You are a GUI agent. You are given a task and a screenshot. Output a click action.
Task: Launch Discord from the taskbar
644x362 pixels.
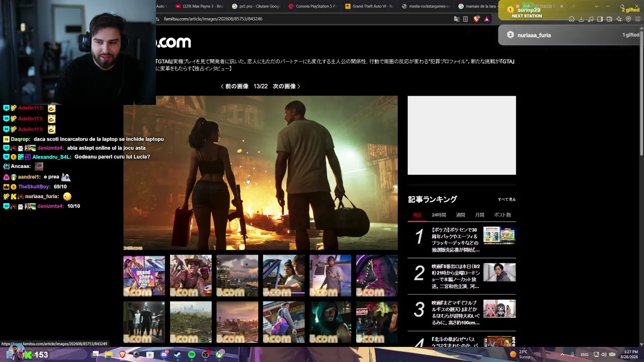[x=164, y=355]
